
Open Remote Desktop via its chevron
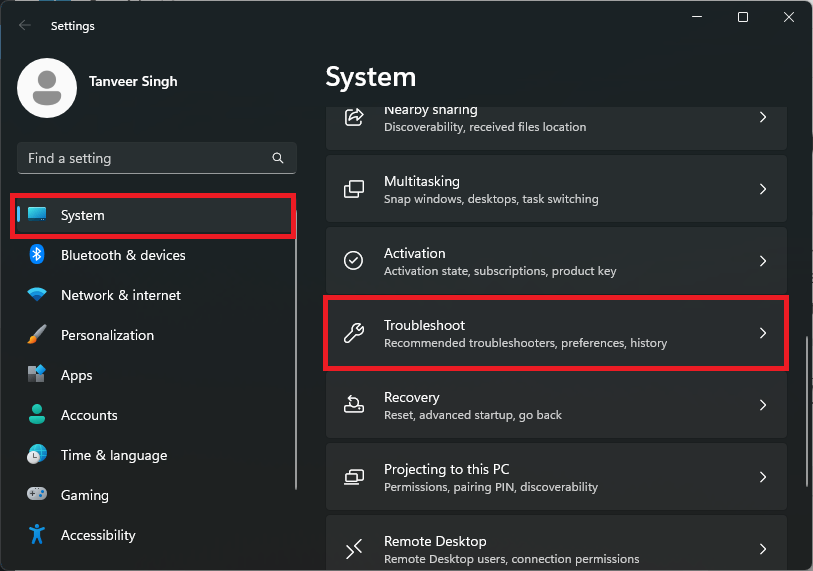(763, 549)
